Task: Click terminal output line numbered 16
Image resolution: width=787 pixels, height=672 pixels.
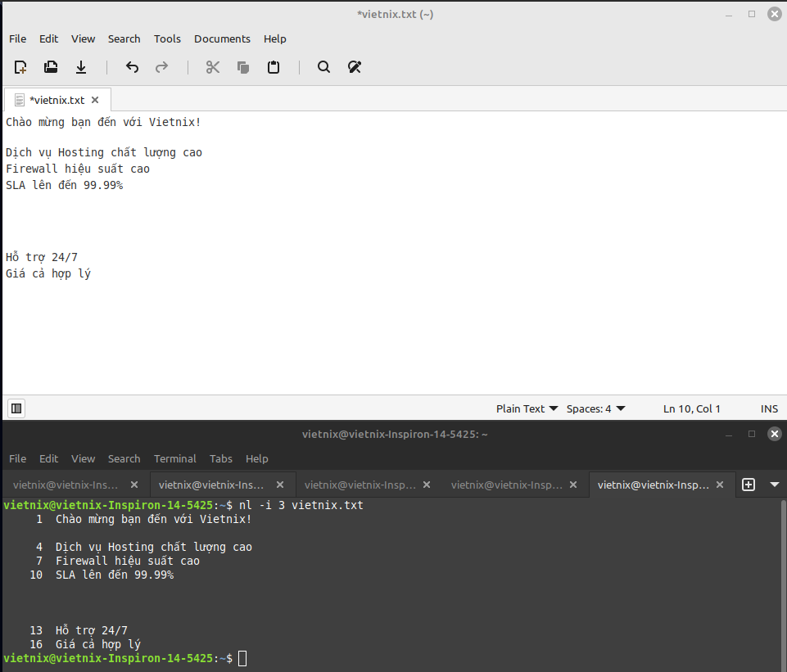Action: coord(85,644)
